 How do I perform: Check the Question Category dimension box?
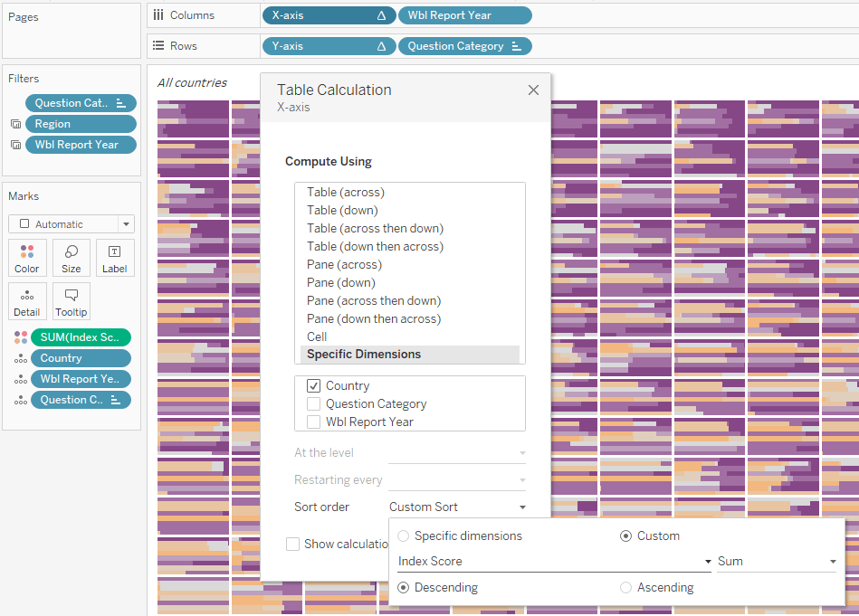[314, 404]
